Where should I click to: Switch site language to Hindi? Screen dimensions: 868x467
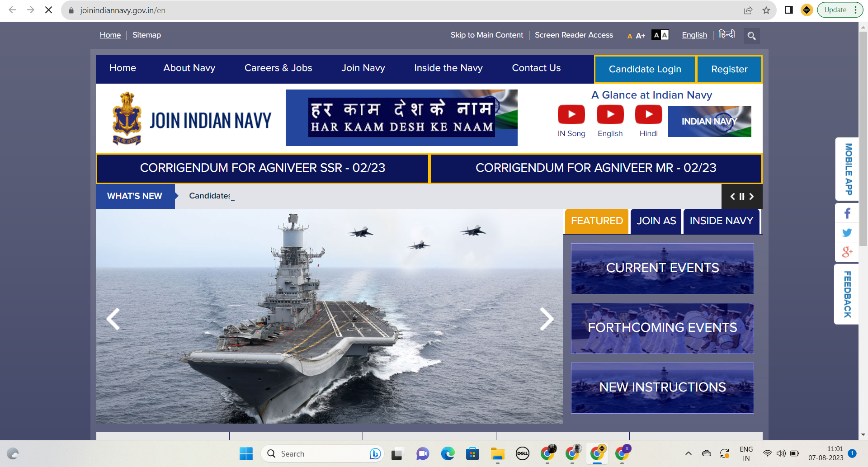727,34
